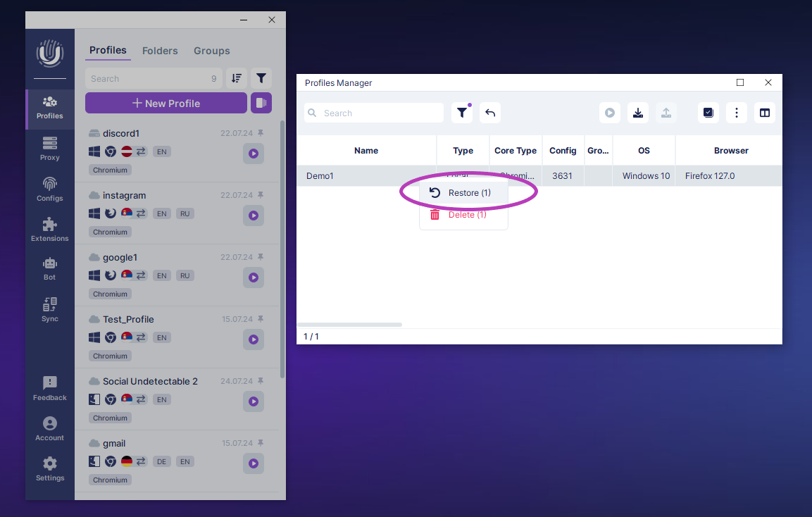This screenshot has width=812, height=517.
Task: Click the filter icon in Profiles Manager
Action: point(462,113)
